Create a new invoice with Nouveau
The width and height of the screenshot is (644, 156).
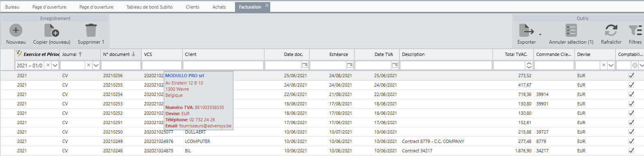(x=16, y=34)
